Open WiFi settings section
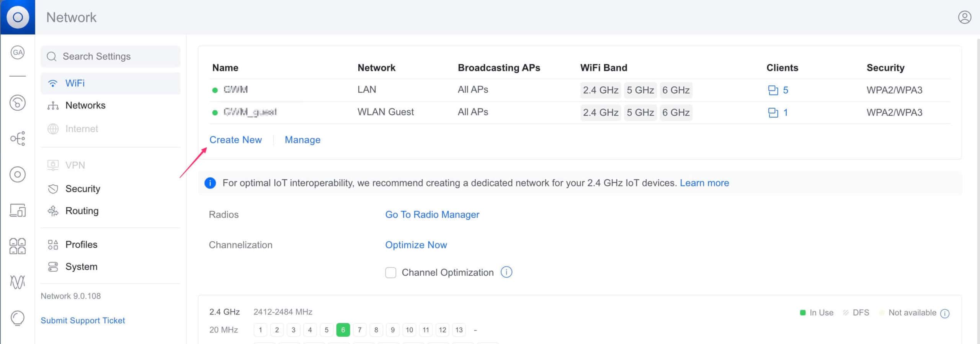This screenshot has height=344, width=980. click(x=110, y=83)
